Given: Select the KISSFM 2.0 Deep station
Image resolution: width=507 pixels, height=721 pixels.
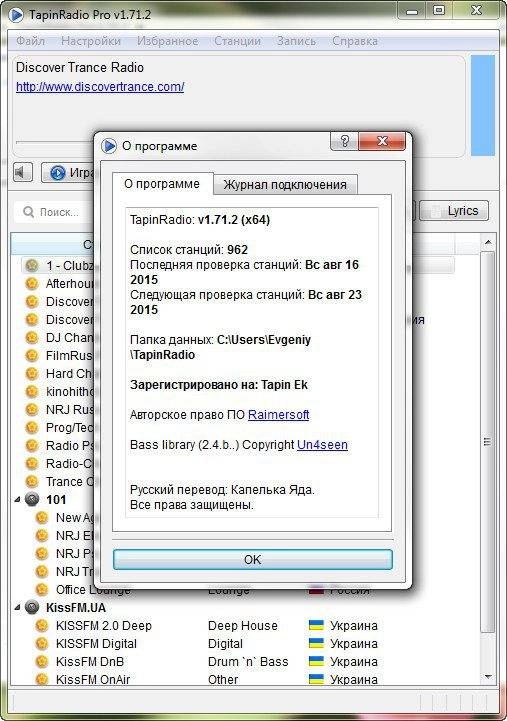Looking at the screenshot, I should coord(103,625).
